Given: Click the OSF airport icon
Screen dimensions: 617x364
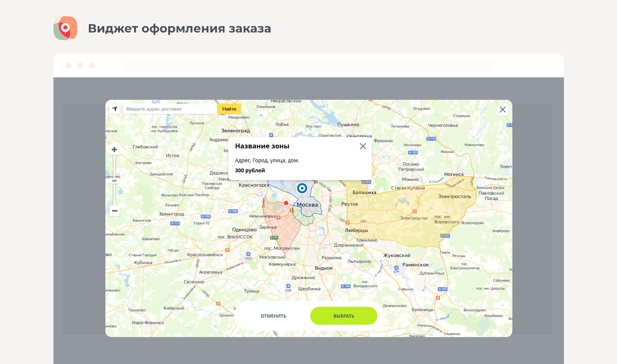Looking at the screenshot, I should (x=288, y=286).
